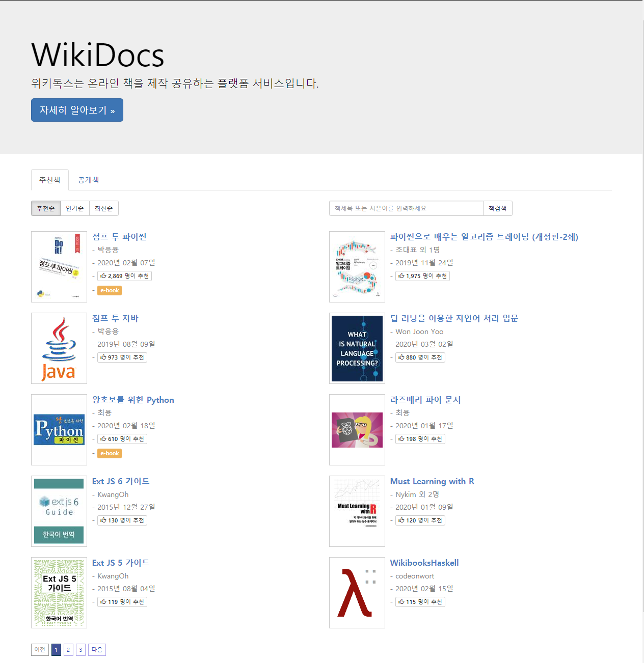Click 610 명이 추천 recommend button
Viewport: 644px width, 663px height.
(122, 439)
